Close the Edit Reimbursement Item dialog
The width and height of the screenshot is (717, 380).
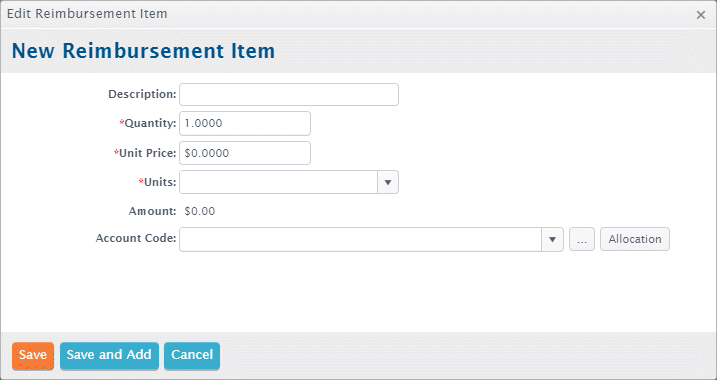701,15
